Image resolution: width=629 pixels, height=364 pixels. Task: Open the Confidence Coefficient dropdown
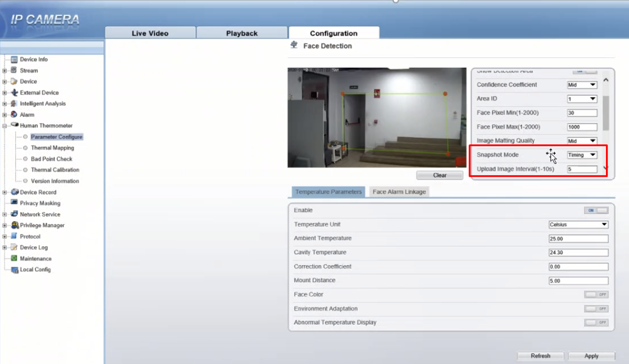click(x=582, y=85)
